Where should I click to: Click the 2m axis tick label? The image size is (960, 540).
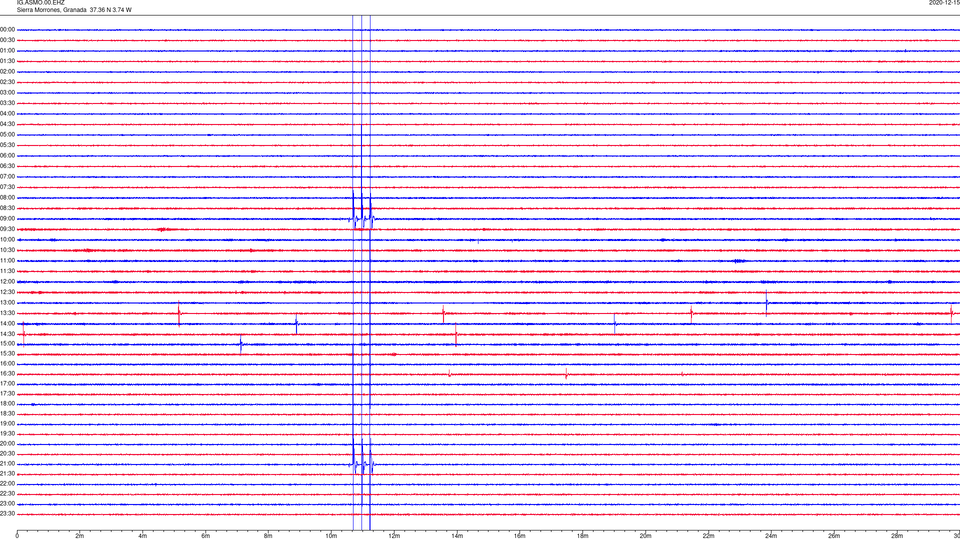coord(80,536)
